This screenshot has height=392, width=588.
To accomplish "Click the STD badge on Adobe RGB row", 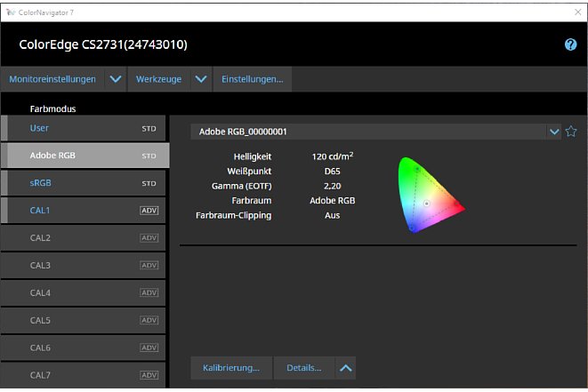I will point(149,156).
